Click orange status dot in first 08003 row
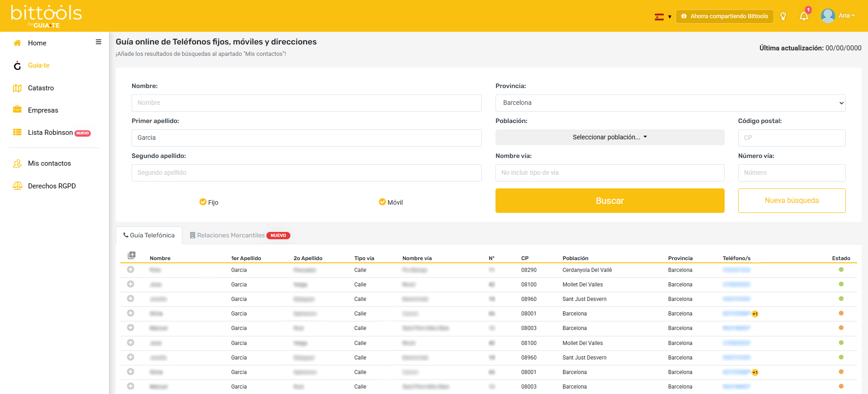868x394 pixels. click(x=841, y=328)
